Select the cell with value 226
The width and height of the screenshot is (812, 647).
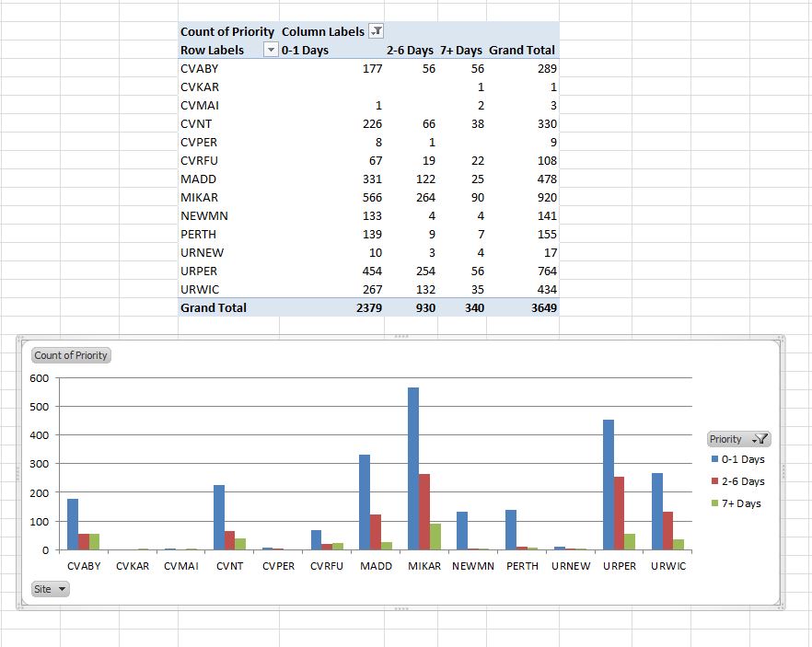[331, 123]
